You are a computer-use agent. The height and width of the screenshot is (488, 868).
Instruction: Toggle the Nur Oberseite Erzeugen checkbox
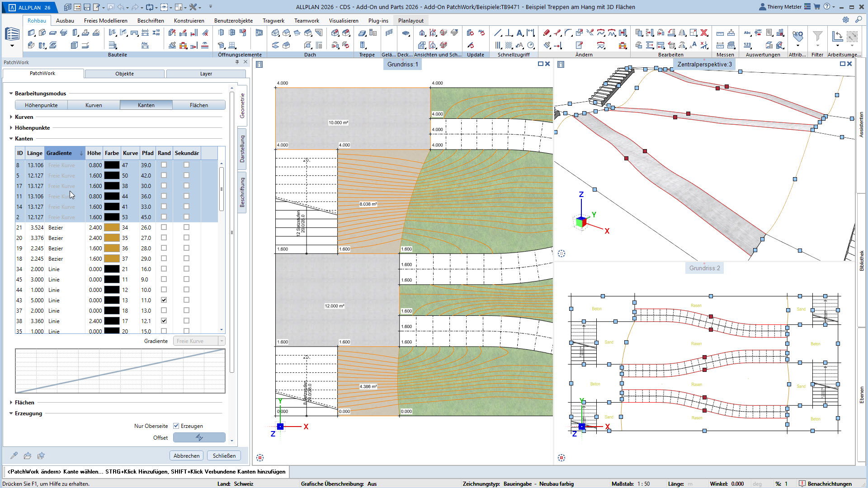176,426
